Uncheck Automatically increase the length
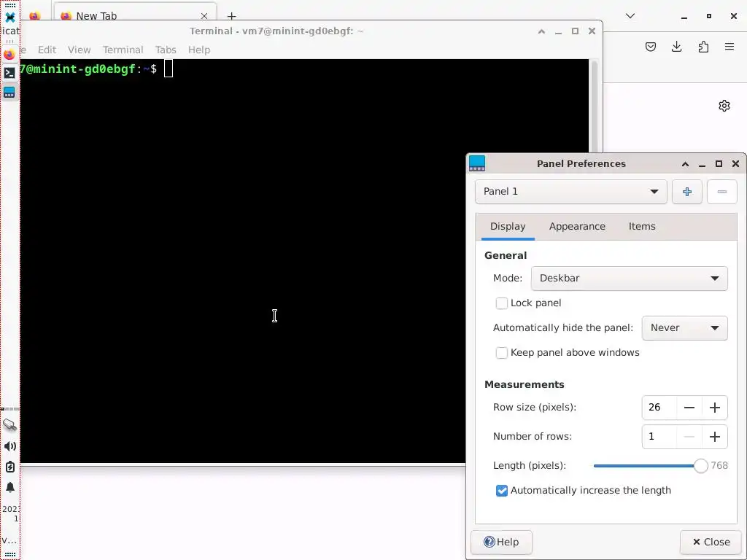 point(502,491)
